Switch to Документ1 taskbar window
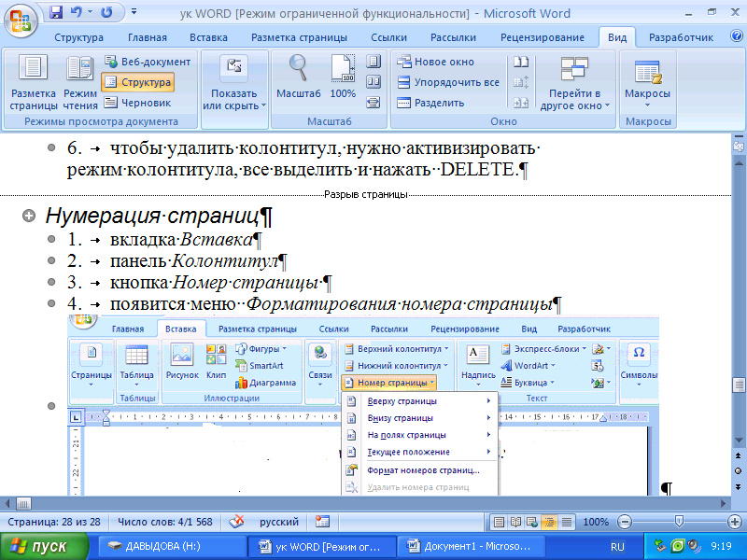This screenshot has width=747, height=560. click(471, 546)
